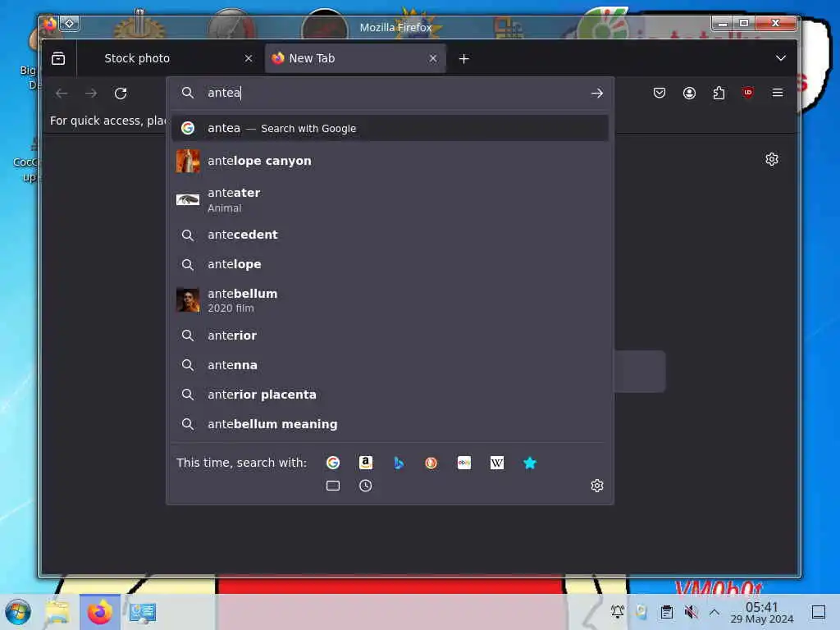Screen dimensions: 840x630
Task: Toggle muted volume icon in tray
Action: tap(691, 611)
